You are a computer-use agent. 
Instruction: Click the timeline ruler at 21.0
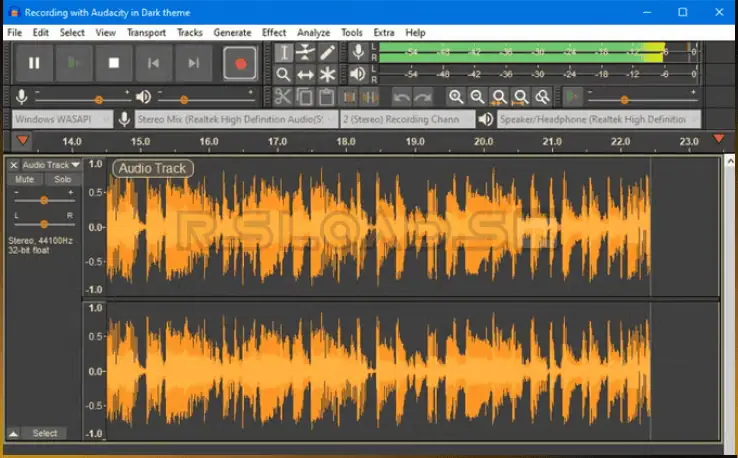tap(552, 142)
